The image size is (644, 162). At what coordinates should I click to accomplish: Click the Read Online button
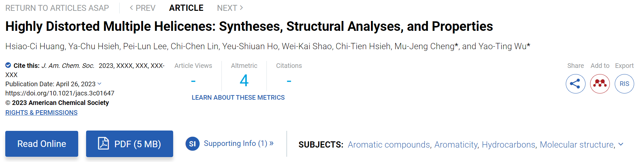click(42, 144)
